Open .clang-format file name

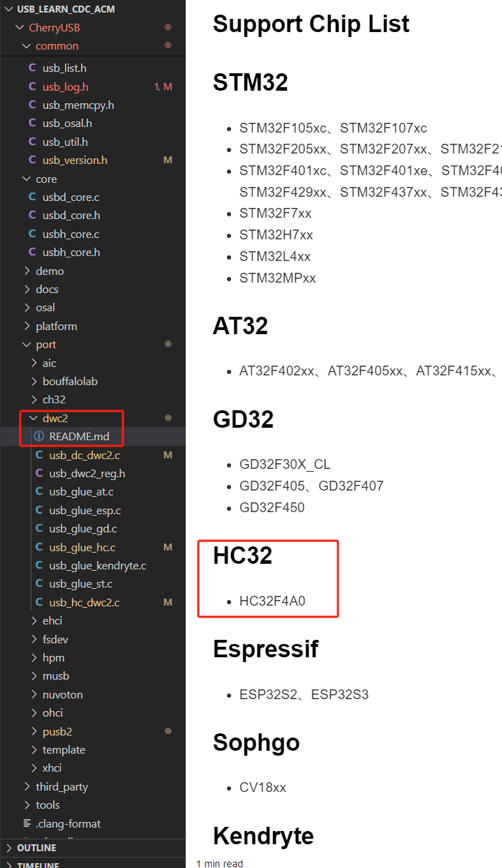[68, 823]
